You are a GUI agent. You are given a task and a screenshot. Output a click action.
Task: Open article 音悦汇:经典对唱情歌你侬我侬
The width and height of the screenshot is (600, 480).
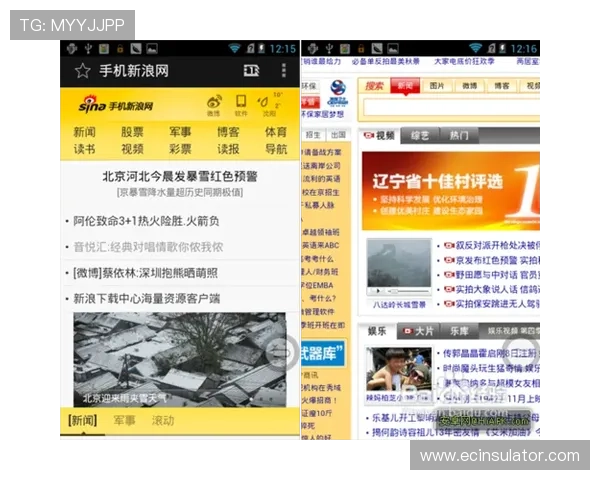[148, 247]
